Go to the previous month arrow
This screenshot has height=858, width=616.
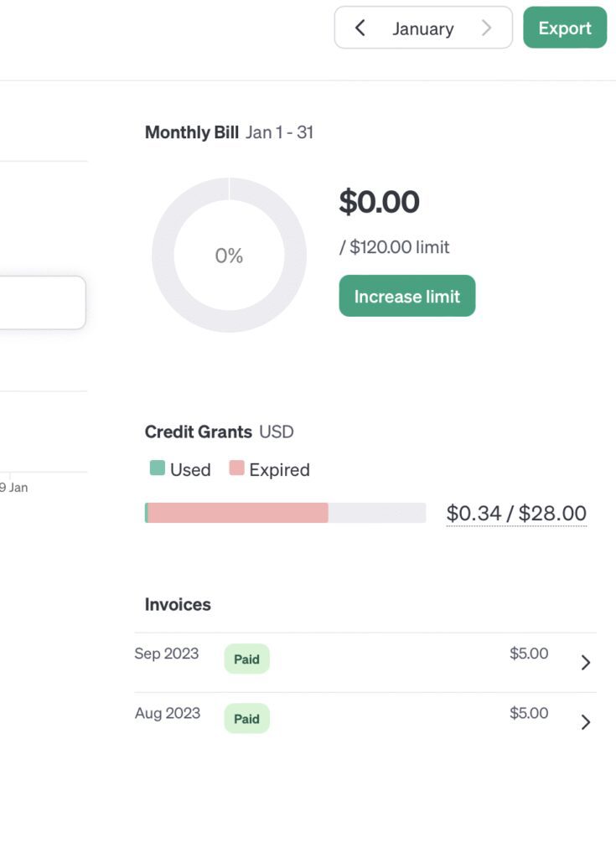coord(360,28)
